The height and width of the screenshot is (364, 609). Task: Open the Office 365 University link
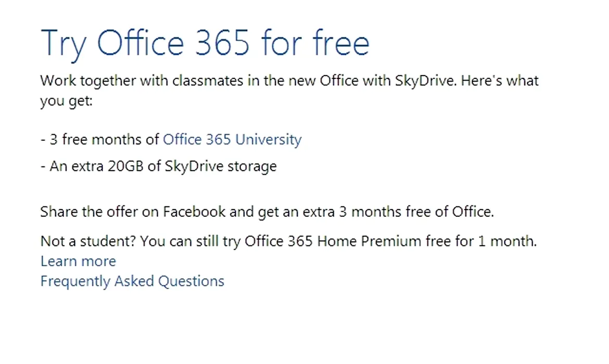pyautogui.click(x=232, y=139)
